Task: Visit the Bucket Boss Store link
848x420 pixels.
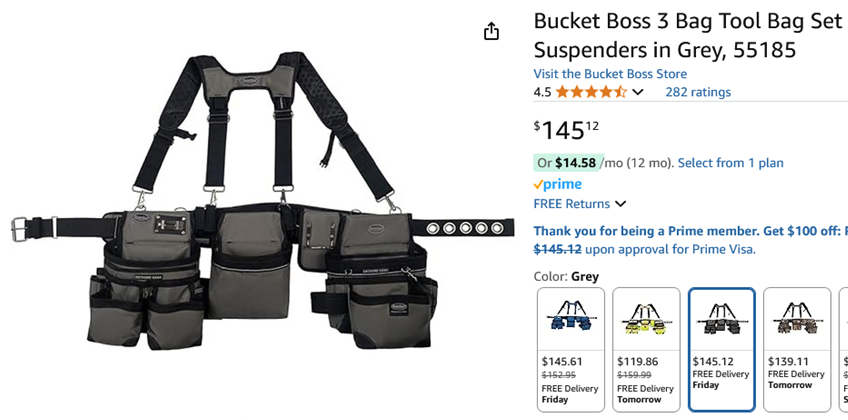Action: coord(610,74)
